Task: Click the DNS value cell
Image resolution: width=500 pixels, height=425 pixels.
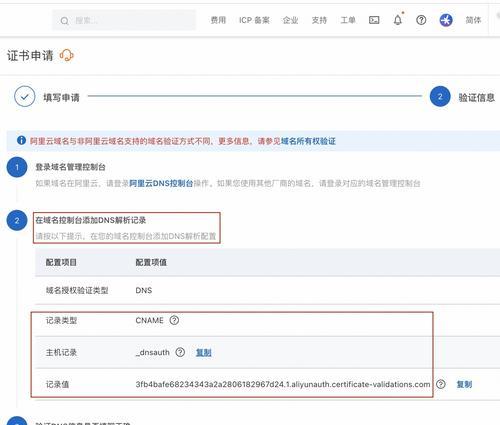Action: click(x=144, y=290)
